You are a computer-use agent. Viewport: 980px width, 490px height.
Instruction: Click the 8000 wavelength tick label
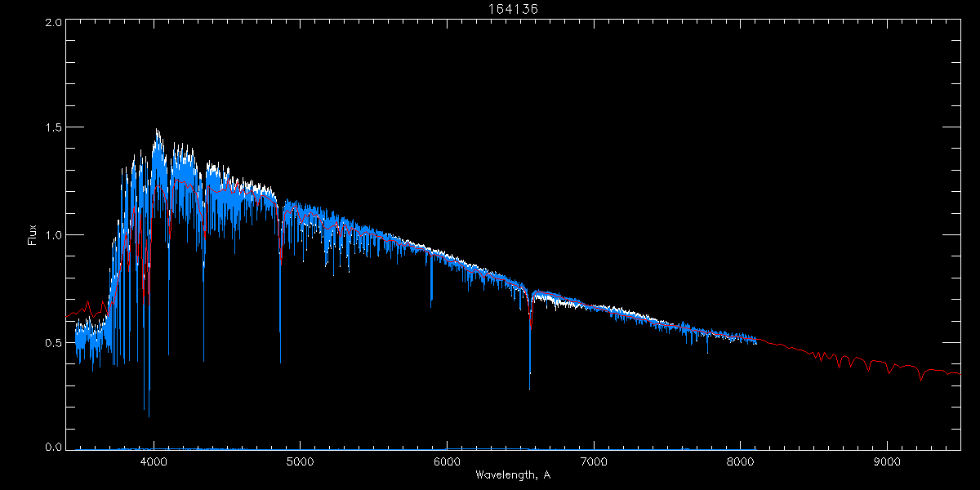(741, 461)
